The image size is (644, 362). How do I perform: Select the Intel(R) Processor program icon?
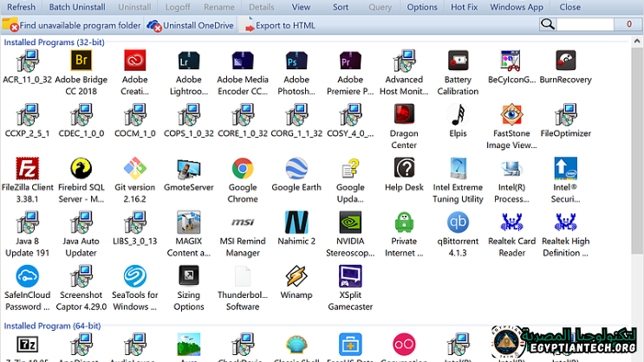point(511,168)
